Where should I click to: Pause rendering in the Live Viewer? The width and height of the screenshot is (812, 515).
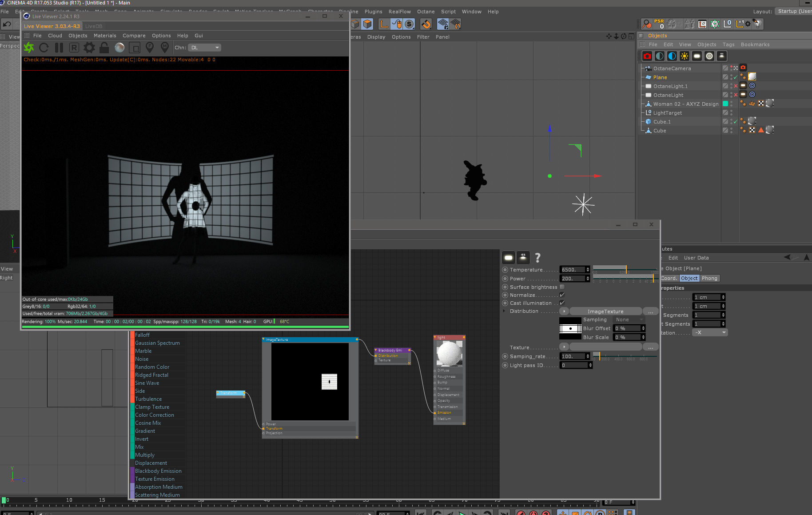pos(59,48)
